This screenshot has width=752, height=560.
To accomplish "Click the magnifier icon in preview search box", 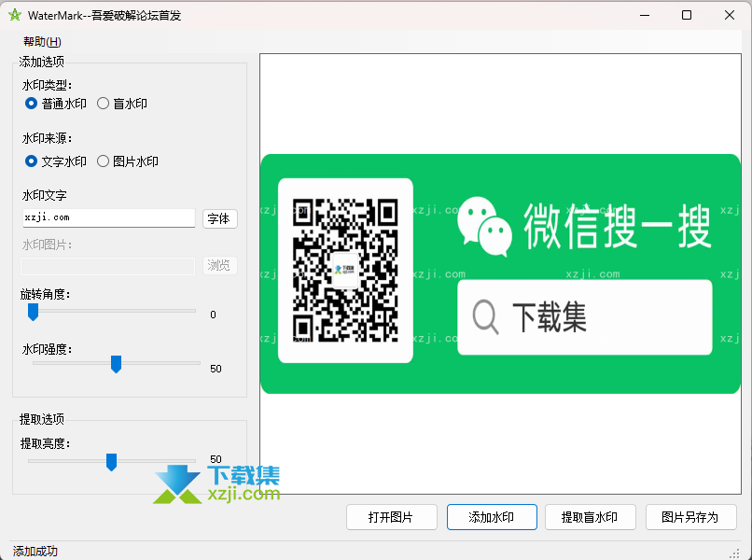I will [485, 316].
